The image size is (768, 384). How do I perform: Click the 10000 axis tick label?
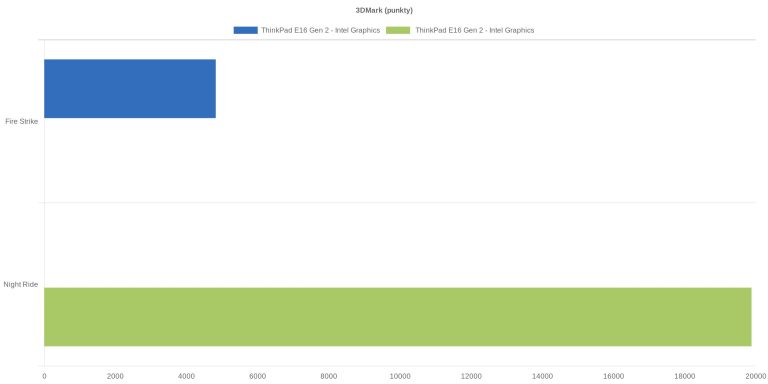click(400, 376)
